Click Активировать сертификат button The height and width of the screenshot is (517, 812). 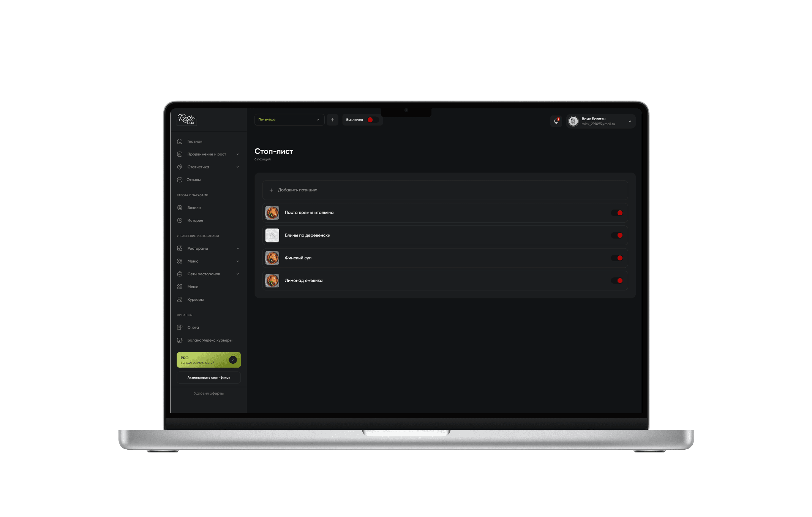pyautogui.click(x=209, y=377)
